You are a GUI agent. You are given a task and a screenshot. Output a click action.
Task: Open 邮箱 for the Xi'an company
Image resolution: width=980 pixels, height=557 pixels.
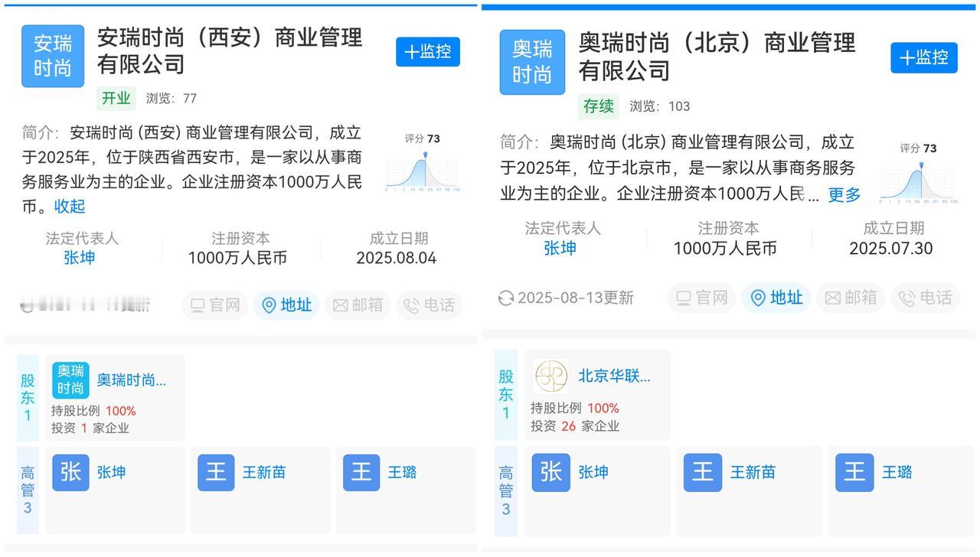[x=358, y=305]
